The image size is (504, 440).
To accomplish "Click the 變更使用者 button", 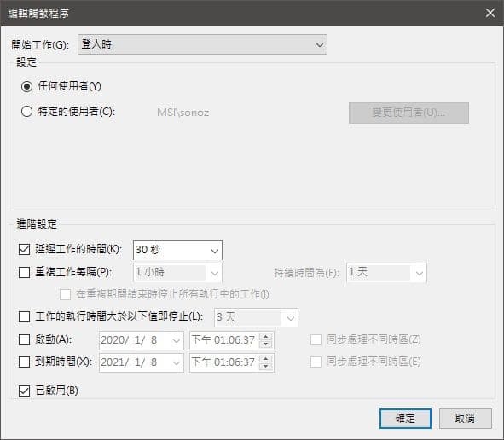I will [x=408, y=113].
